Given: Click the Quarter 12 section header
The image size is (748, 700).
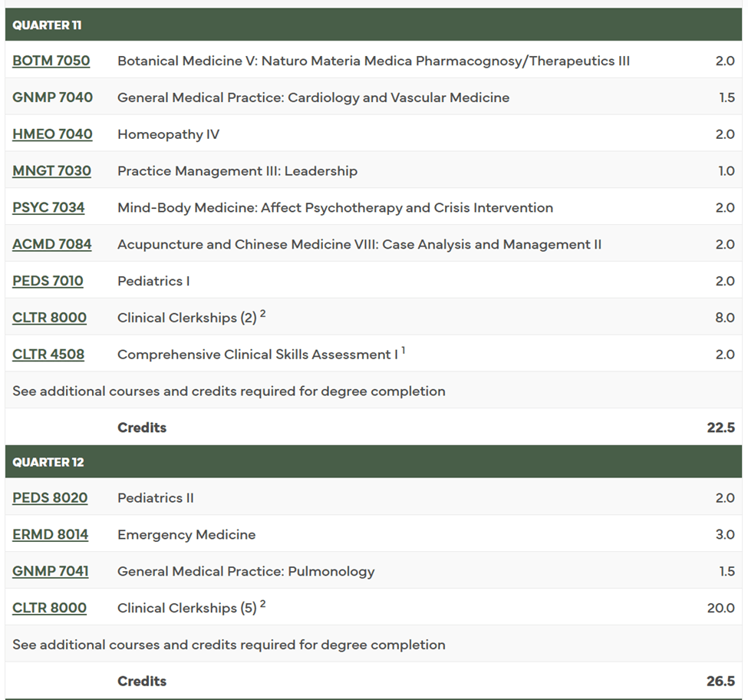Looking at the screenshot, I should coord(374,462).
